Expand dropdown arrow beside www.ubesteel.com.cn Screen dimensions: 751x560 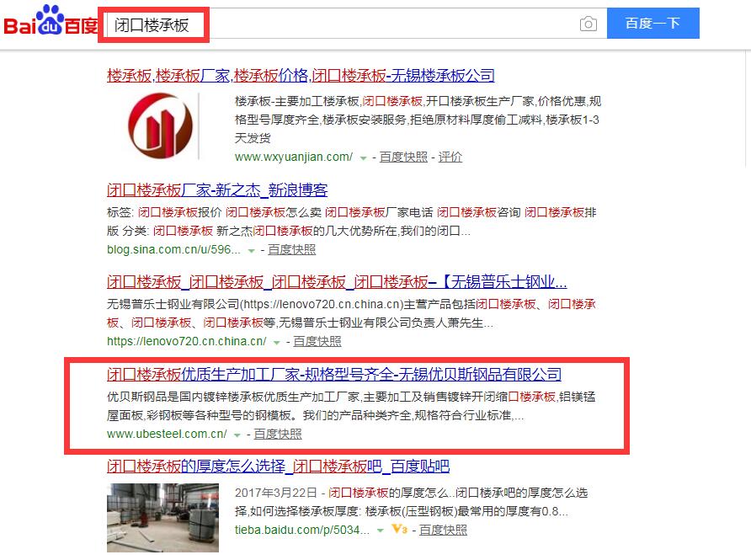pos(237,435)
